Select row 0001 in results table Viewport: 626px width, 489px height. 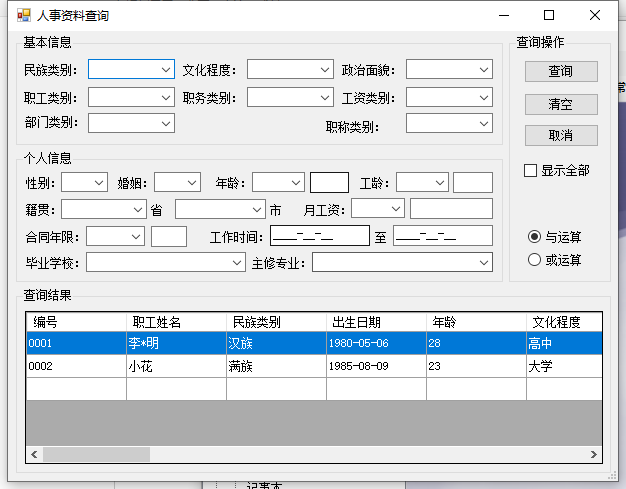tap(76, 343)
